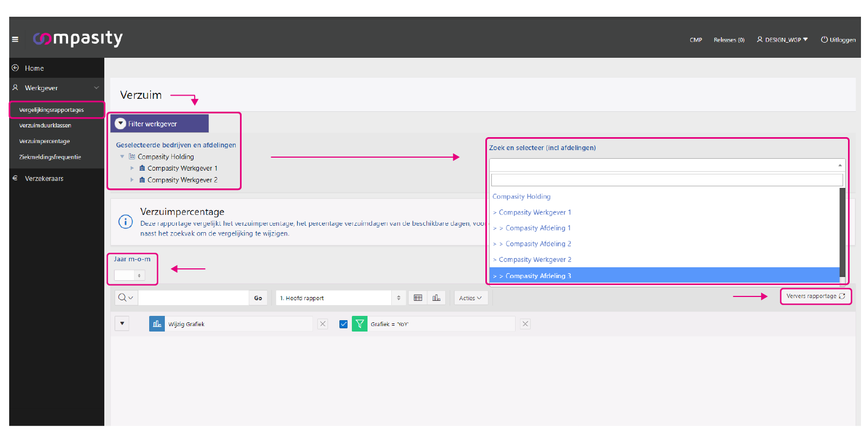Click the user profile icon
Screen dimensions: 868x446
(759, 39)
